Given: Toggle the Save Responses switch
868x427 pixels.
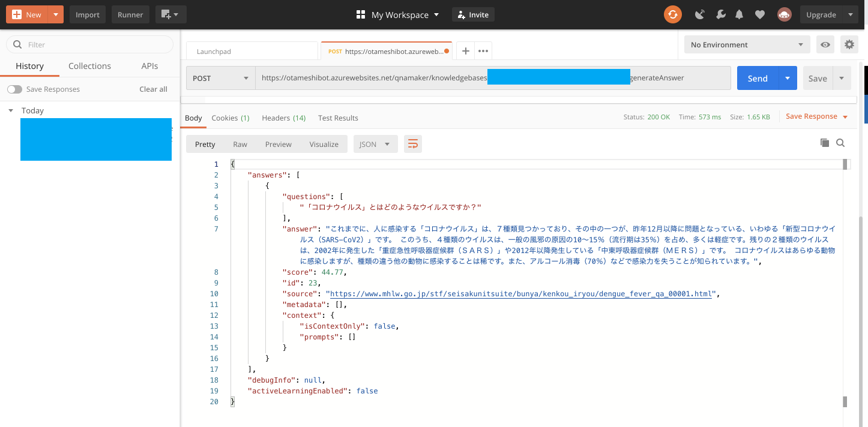Looking at the screenshot, I should (14, 89).
